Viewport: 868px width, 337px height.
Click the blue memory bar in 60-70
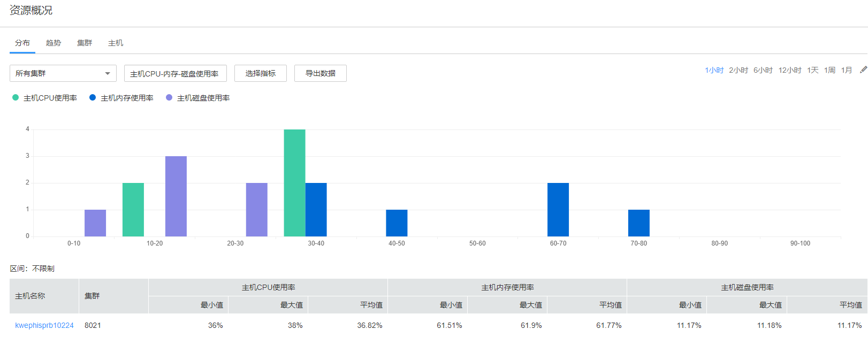[558, 210]
